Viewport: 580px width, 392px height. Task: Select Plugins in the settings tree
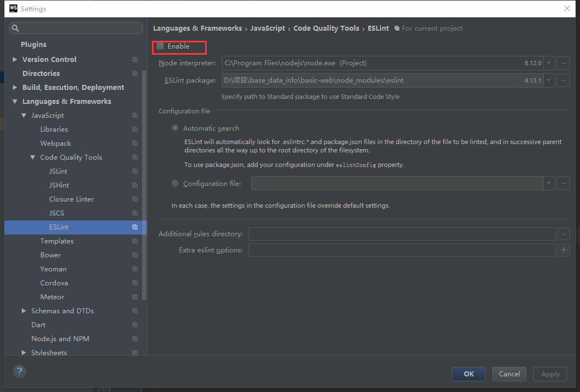[x=34, y=44]
